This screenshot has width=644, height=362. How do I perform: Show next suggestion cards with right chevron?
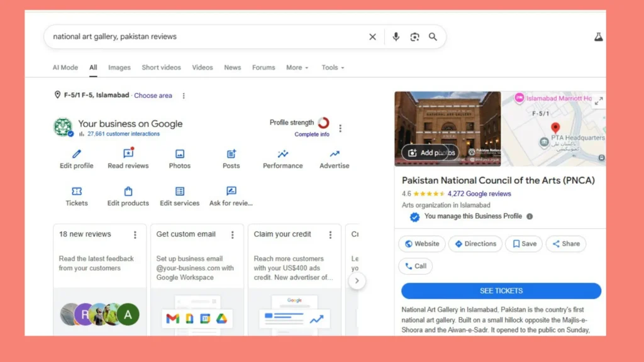click(357, 281)
